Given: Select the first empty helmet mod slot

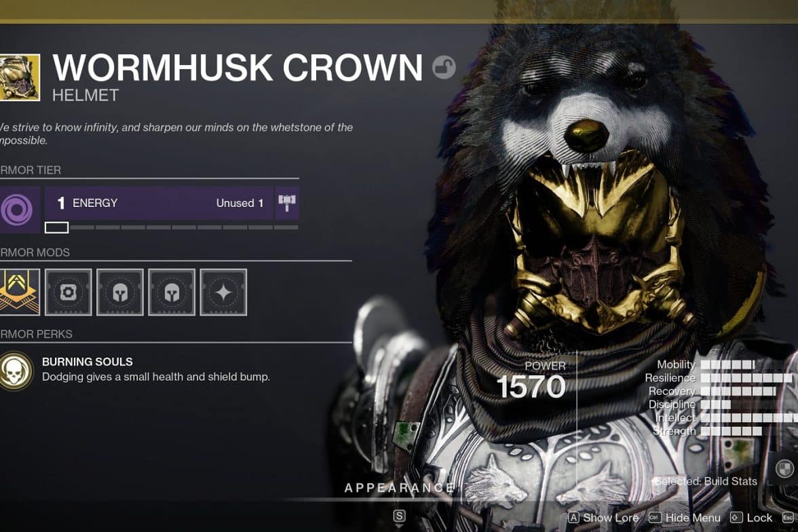Looking at the screenshot, I should pos(120,292).
